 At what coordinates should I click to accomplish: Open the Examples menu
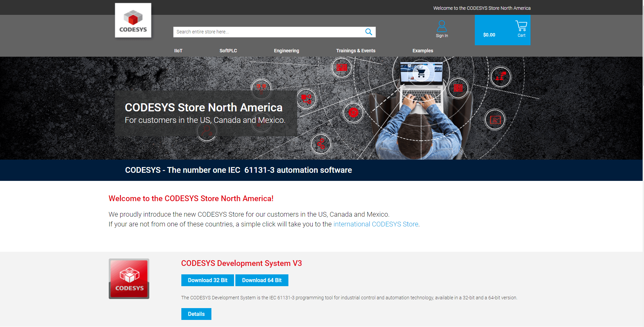pos(422,51)
